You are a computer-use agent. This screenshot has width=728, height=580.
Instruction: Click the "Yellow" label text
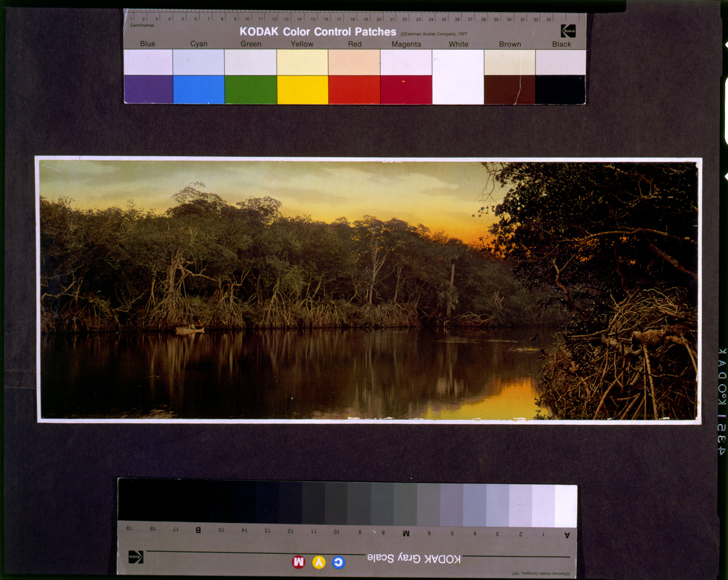point(302,44)
